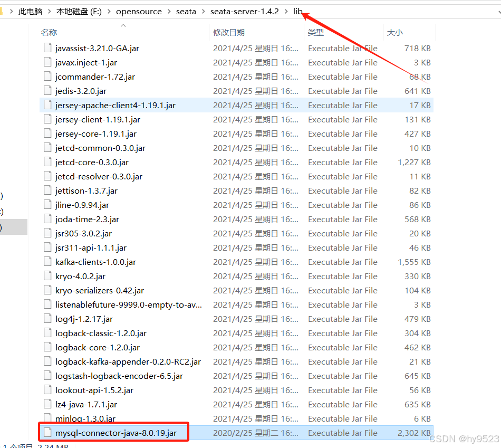Click the icon of kryo-4.0.2.jar
Image resolution: width=501 pixels, height=448 pixels.
[x=47, y=276]
